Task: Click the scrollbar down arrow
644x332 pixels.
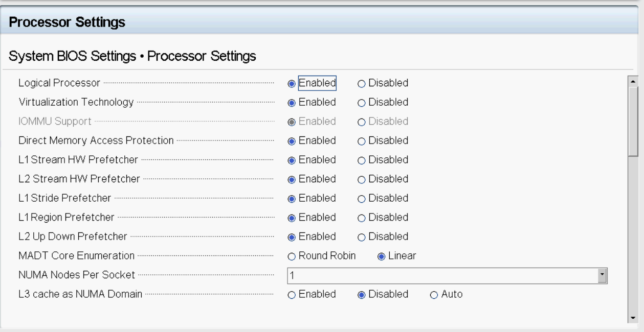Action: (633, 318)
